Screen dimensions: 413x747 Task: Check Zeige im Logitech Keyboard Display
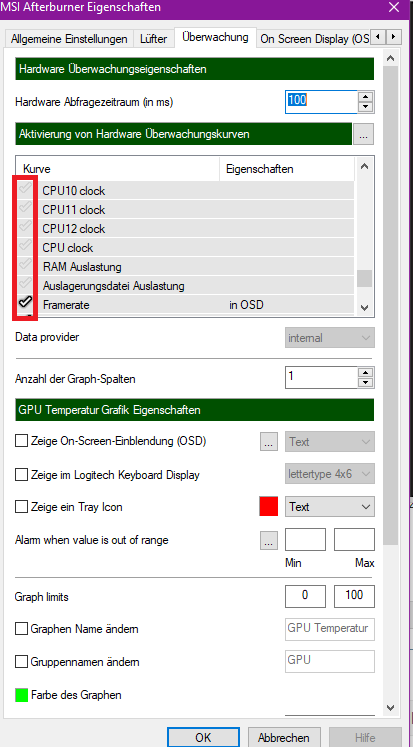pyautogui.click(x=21, y=474)
